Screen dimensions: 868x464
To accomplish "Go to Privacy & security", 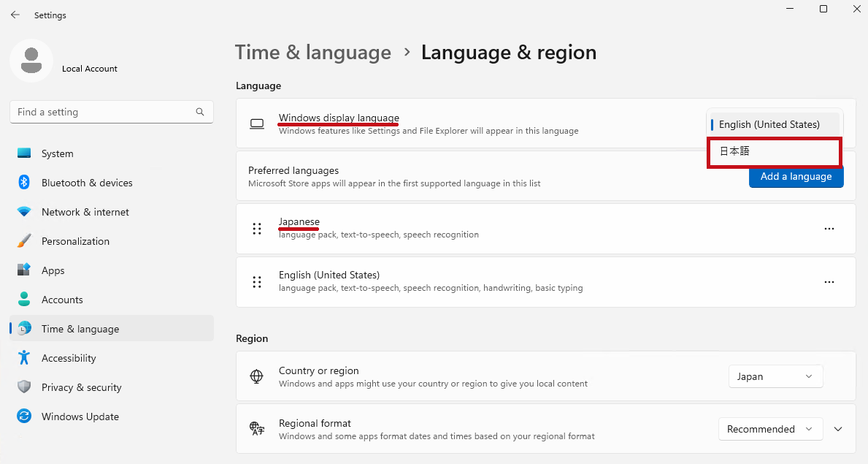I will 112,387.
